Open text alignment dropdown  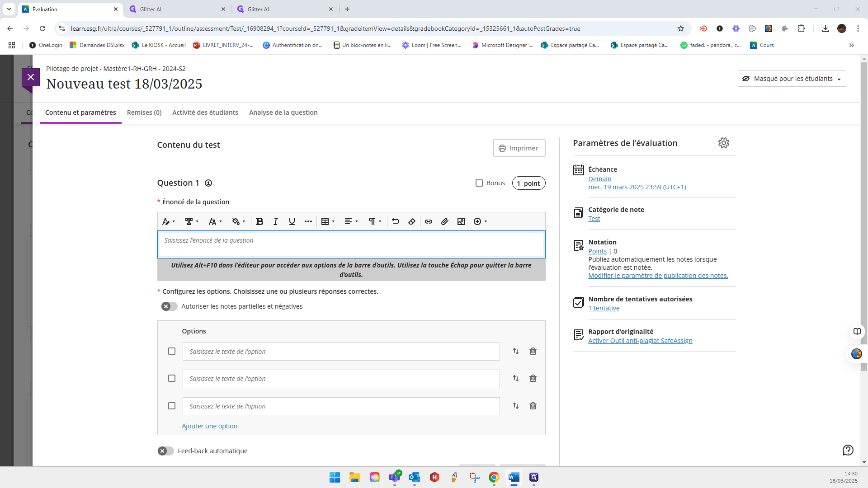[351, 221]
